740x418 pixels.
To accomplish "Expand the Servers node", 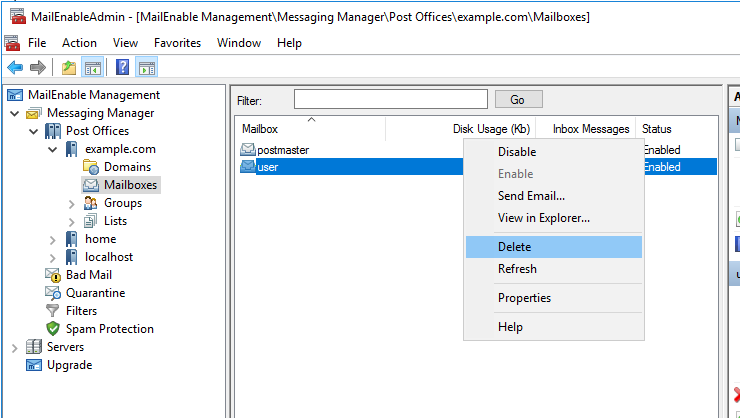I will coord(15,348).
